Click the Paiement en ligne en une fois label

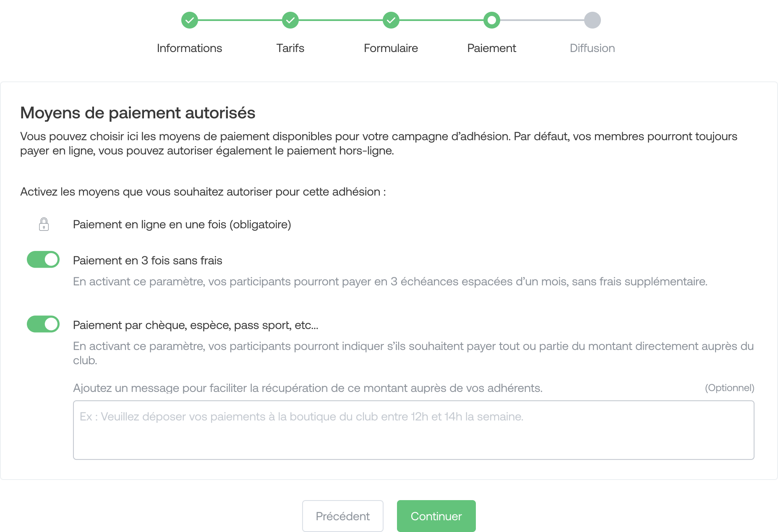182,224
